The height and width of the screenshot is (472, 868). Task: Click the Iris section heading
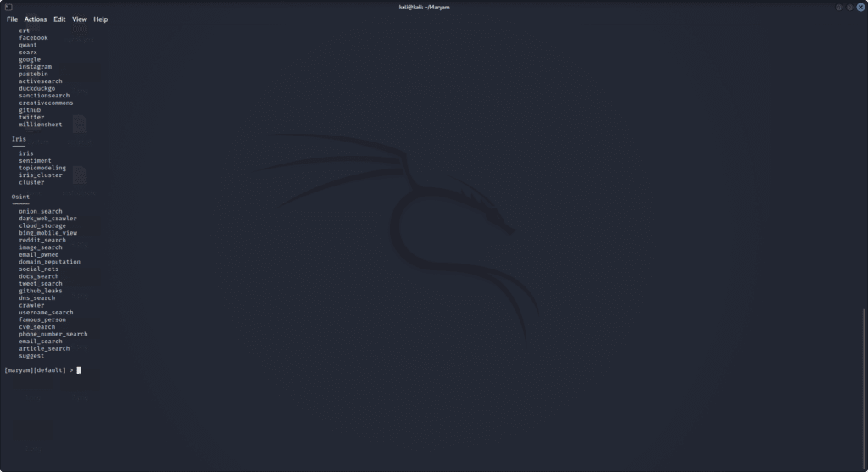point(19,139)
